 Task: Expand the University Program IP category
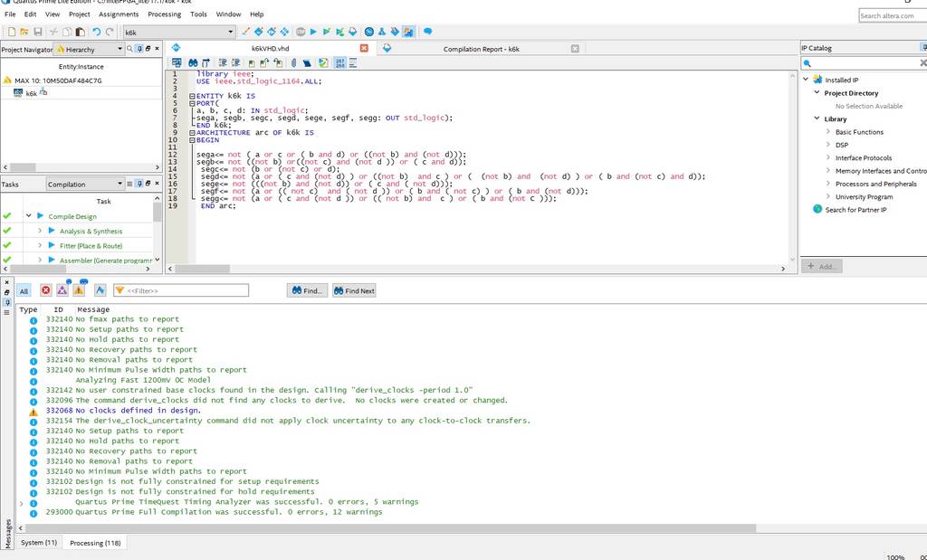click(827, 196)
